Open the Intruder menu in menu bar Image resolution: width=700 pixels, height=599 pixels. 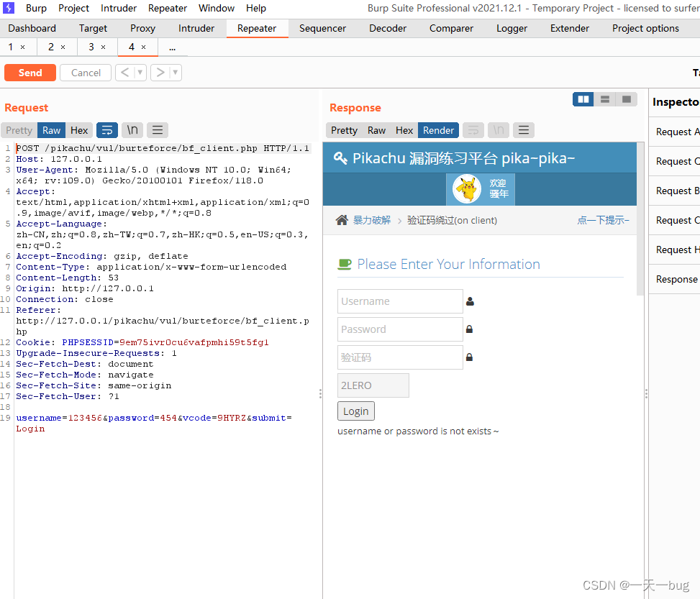click(119, 8)
